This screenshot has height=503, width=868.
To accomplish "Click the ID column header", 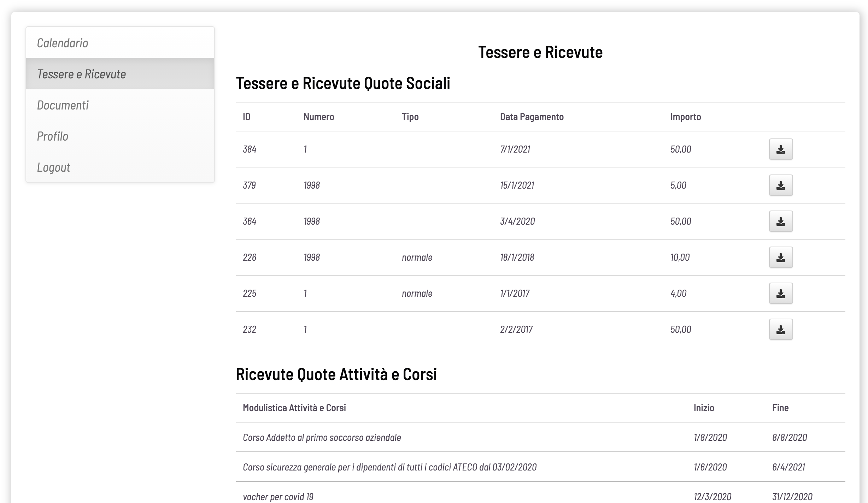I will point(246,117).
